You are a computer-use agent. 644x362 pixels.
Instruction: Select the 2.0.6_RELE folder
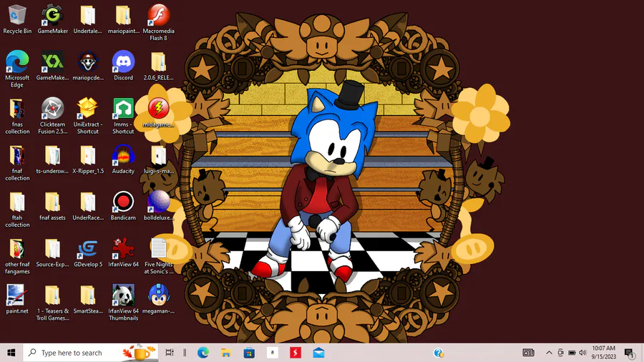tap(159, 66)
